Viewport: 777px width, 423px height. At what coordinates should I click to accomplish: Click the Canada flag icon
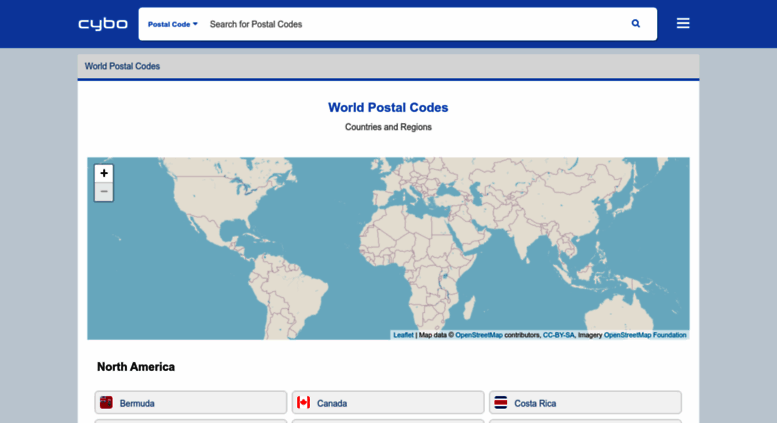pyautogui.click(x=303, y=403)
